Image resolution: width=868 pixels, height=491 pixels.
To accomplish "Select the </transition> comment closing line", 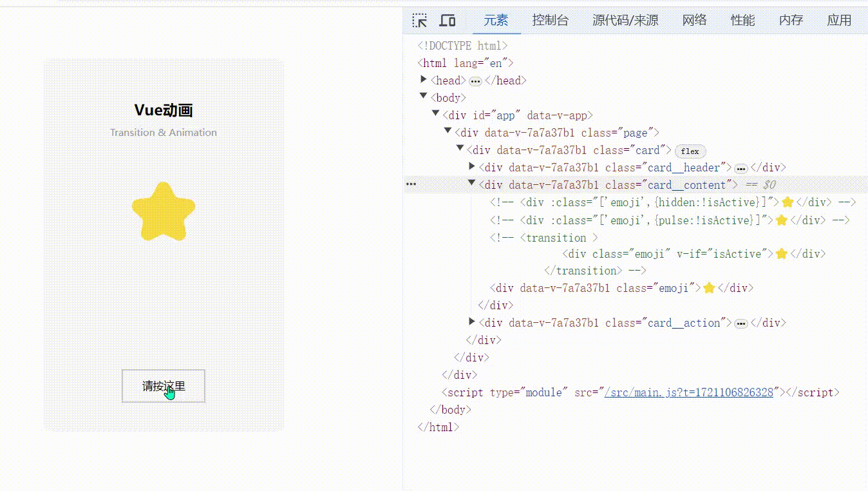I will click(595, 271).
